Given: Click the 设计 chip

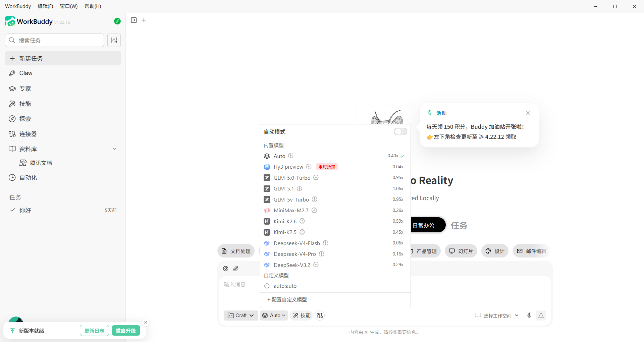Looking at the screenshot, I should 495,251.
